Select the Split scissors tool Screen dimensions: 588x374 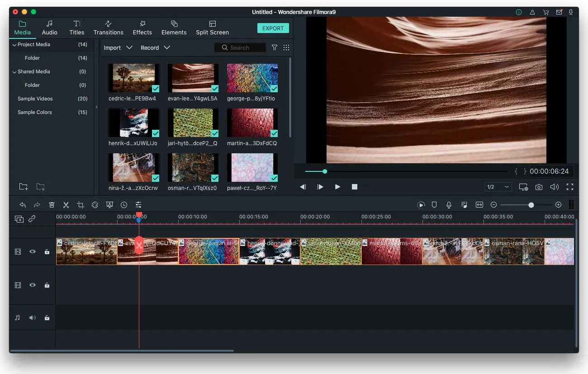pyautogui.click(x=66, y=204)
